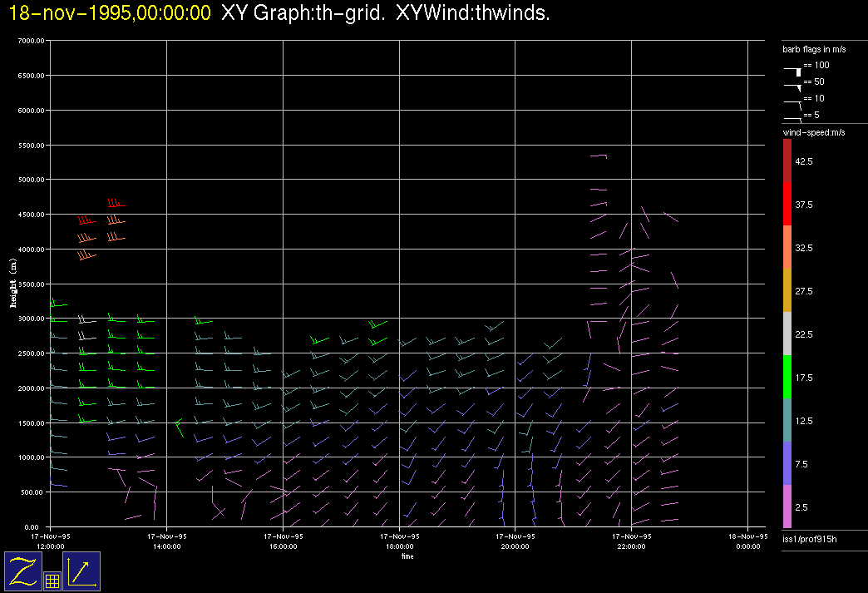This screenshot has width=868, height=593.
Task: Click the 'iss1/prof915h' platform label
Action: click(809, 541)
